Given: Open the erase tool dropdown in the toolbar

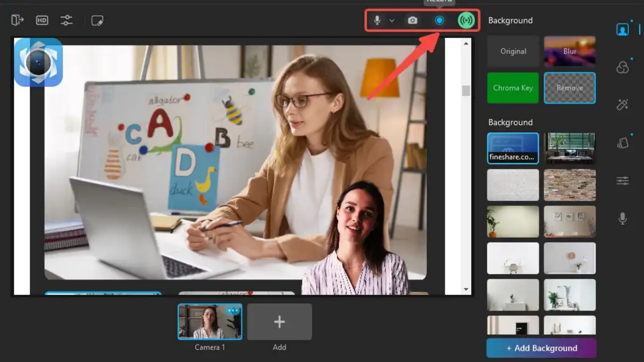Looking at the screenshot, I should pos(98,20).
